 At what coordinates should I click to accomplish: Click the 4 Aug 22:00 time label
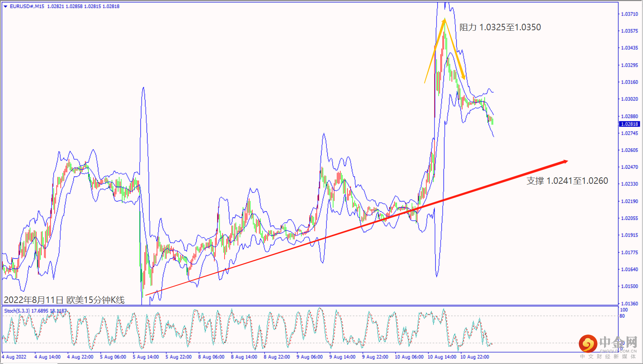(80, 357)
